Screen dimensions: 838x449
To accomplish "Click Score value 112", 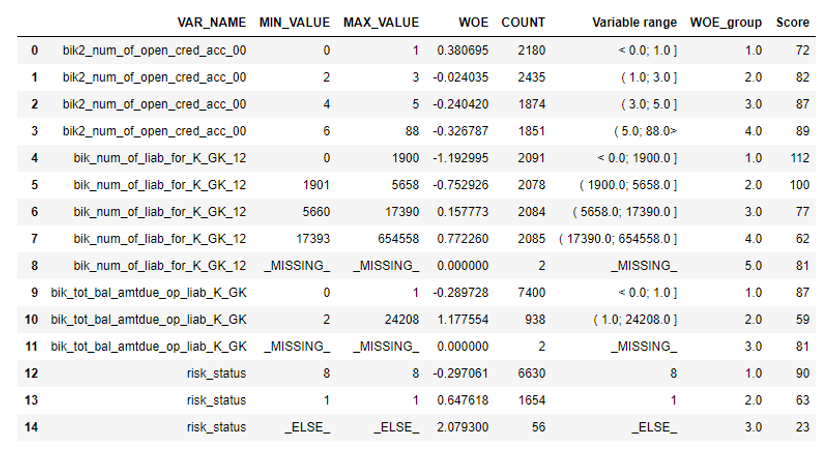I will pyautogui.click(x=800, y=158).
